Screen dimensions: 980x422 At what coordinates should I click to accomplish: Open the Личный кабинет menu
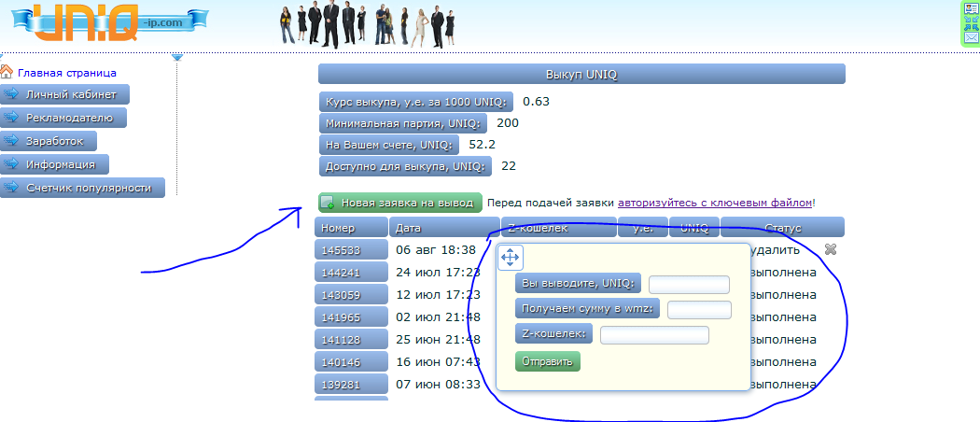[64, 94]
